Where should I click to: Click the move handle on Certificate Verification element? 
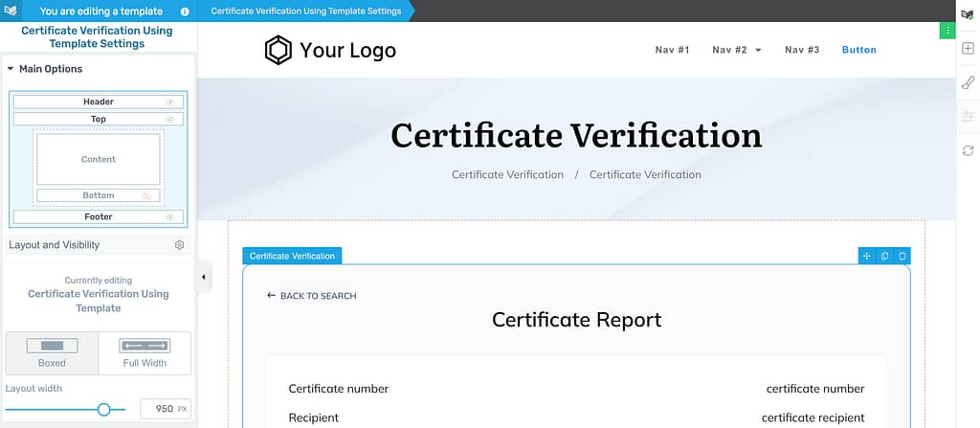click(x=866, y=256)
